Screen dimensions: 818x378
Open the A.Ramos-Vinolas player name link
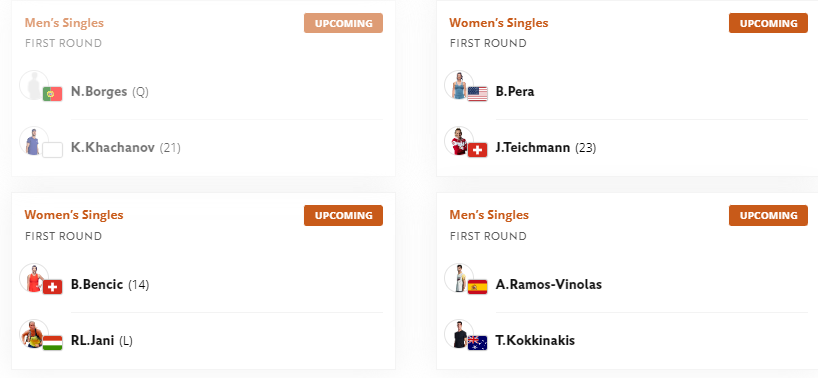click(x=549, y=285)
